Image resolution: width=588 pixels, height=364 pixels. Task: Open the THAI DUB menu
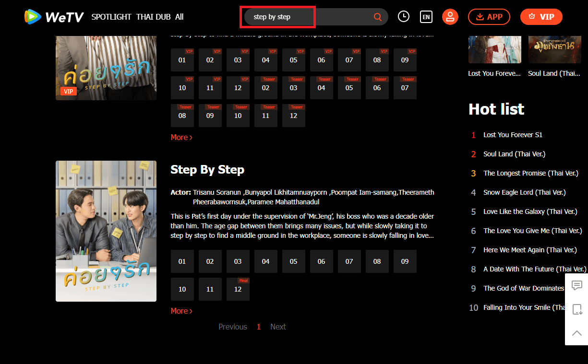coord(153,17)
